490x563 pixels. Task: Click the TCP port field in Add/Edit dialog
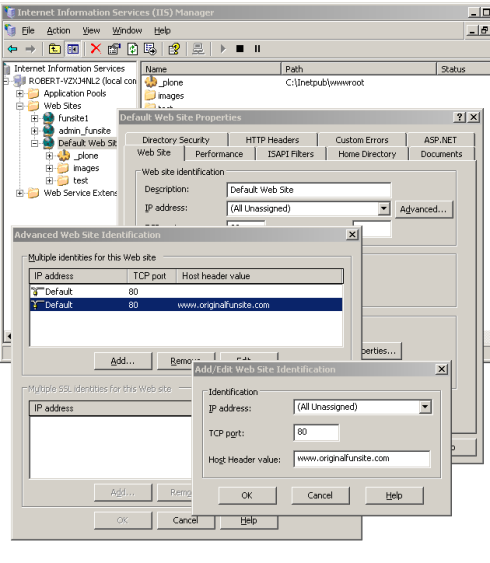click(316, 432)
